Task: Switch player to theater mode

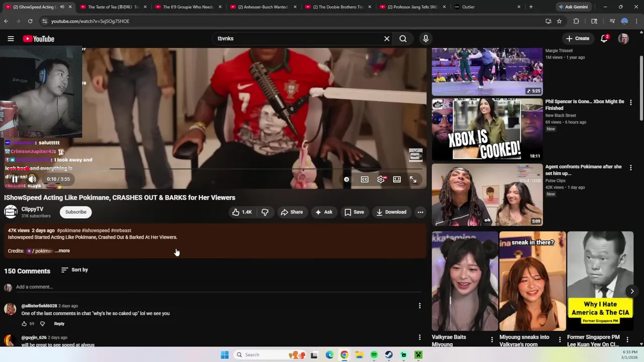Action: click(x=397, y=179)
